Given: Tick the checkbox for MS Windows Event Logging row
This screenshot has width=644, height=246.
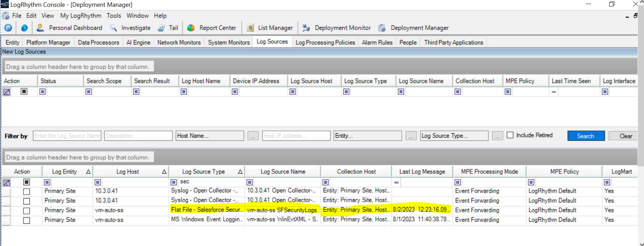Looking at the screenshot, I should [27, 220].
